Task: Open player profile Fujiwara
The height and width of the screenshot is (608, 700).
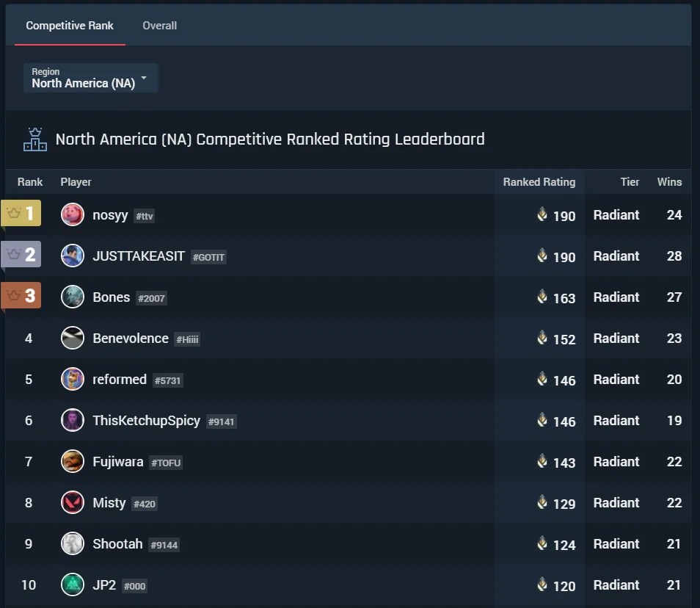Action: 118,462
